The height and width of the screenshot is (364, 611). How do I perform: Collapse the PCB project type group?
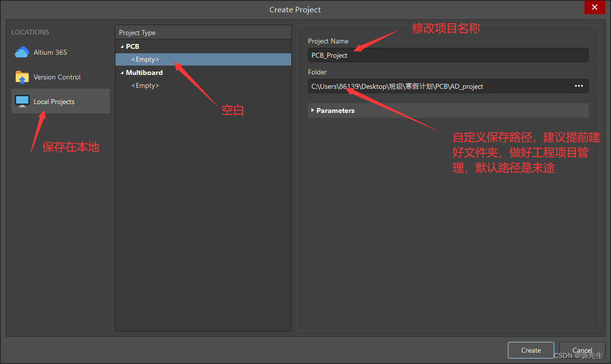[x=122, y=46]
